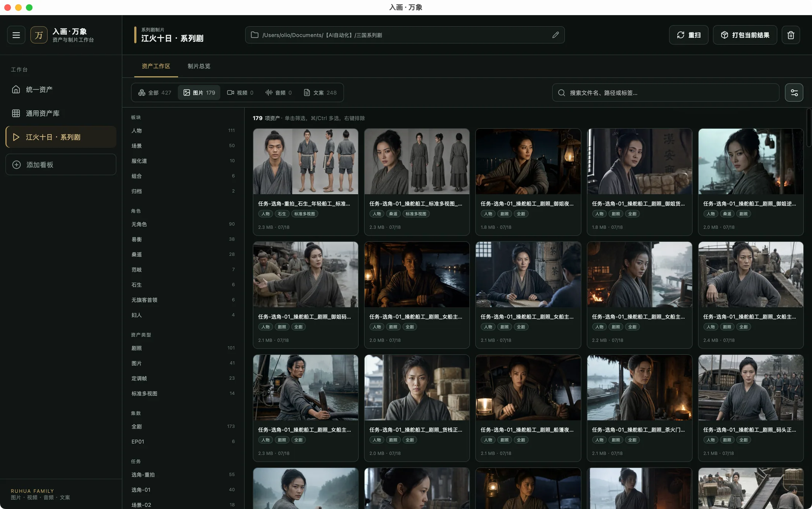Filter by 图片 179

[x=199, y=93]
